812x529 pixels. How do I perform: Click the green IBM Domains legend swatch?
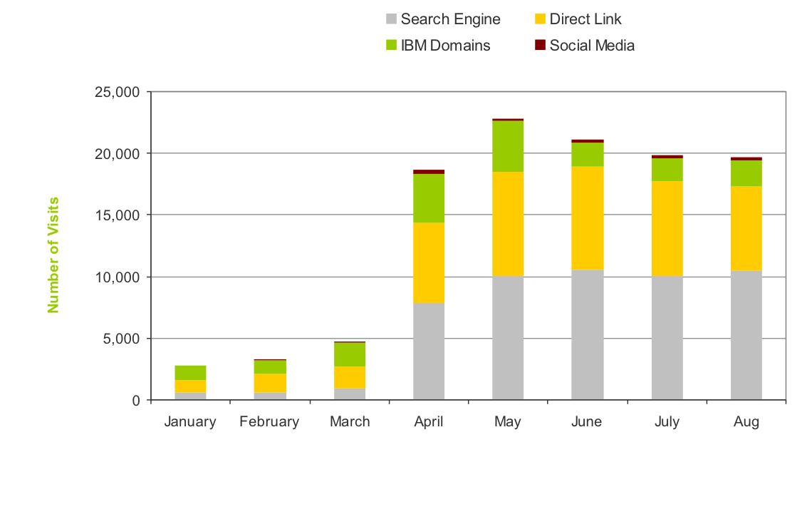[x=390, y=46]
